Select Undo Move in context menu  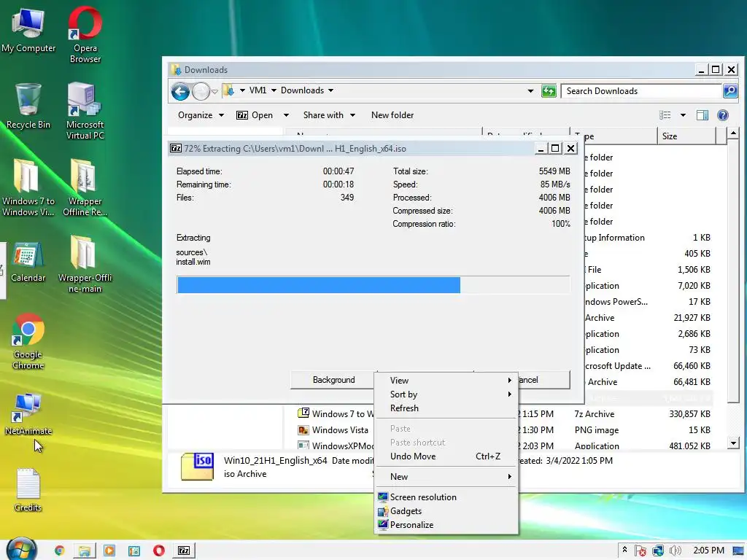tap(446, 456)
